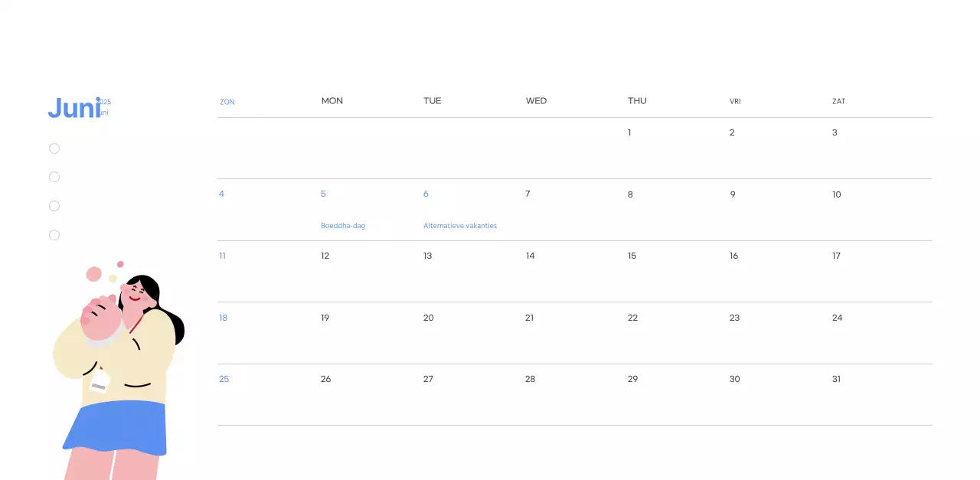Open the Alternatieve vakanties event link
The width and height of the screenshot is (980, 480).
(460, 225)
